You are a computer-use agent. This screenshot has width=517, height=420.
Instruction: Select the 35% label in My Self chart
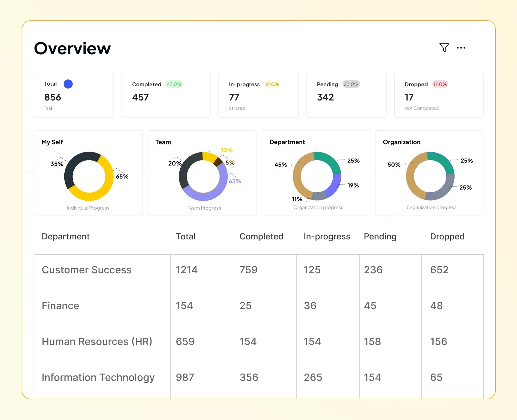(57, 164)
